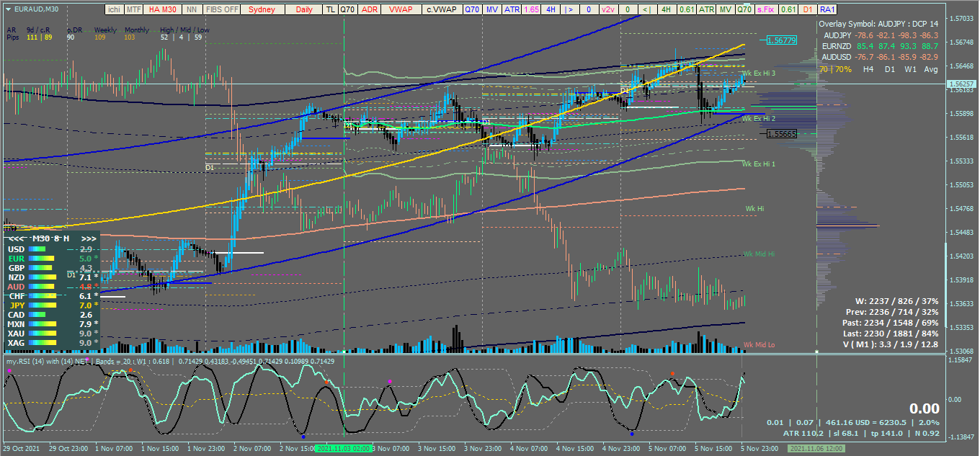
Task: Toggle the red ADR button
Action: 369,9
